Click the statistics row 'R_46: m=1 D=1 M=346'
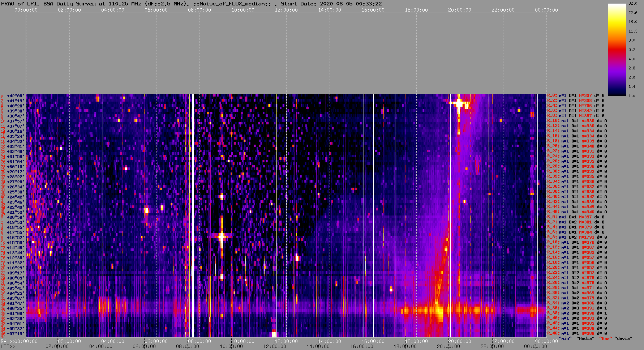Viewport: 644px width, 350px height. (577, 212)
